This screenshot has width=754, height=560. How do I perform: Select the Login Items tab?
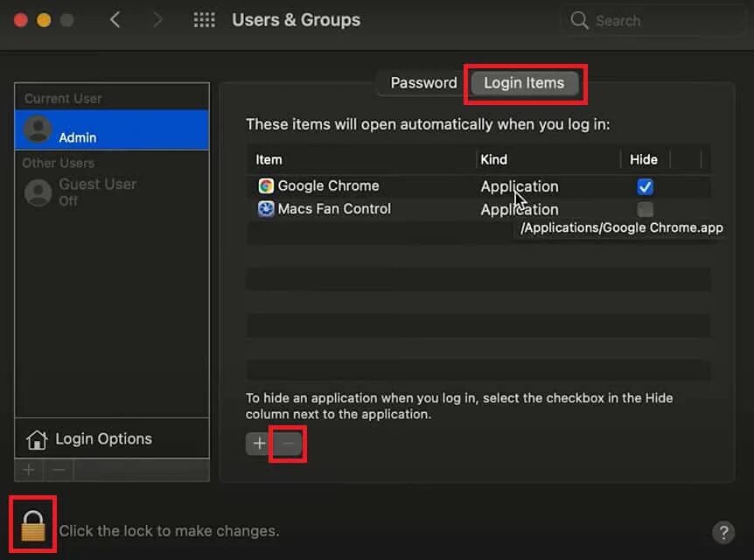click(524, 83)
